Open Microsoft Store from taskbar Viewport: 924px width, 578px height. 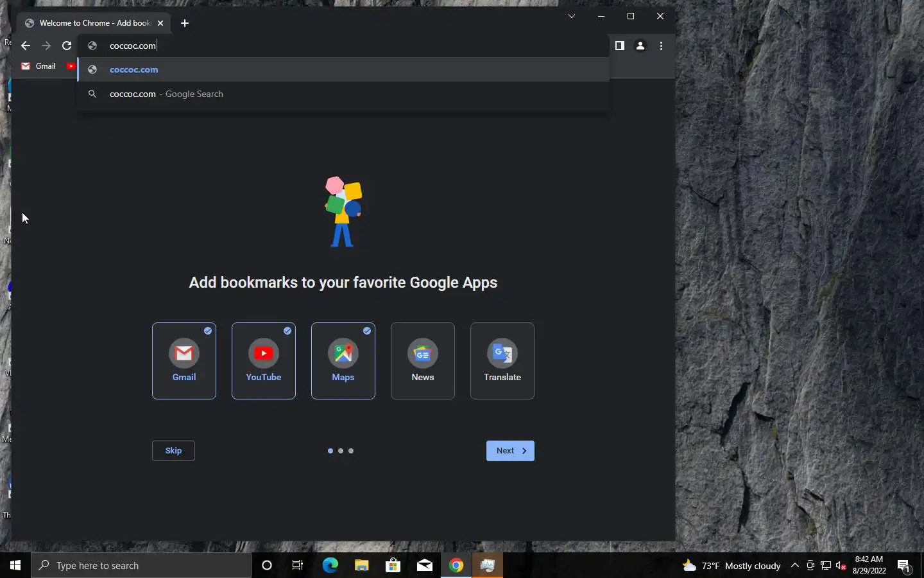pos(393,565)
